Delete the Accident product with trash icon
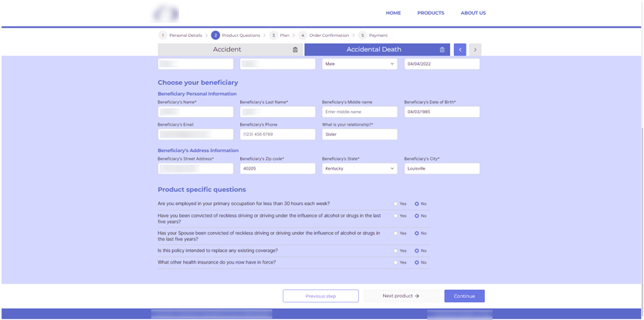This screenshot has width=644, height=320. click(x=295, y=50)
